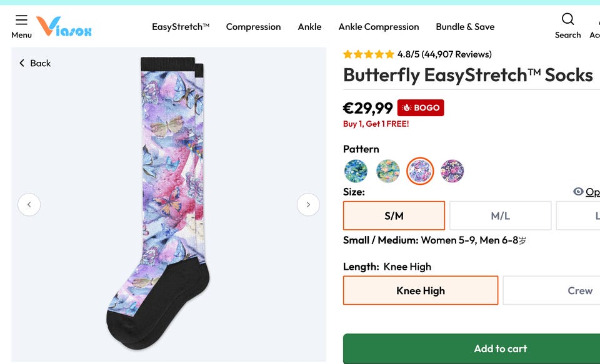Open the EasyStretch™ navigation menu
600x364 pixels.
tap(181, 27)
